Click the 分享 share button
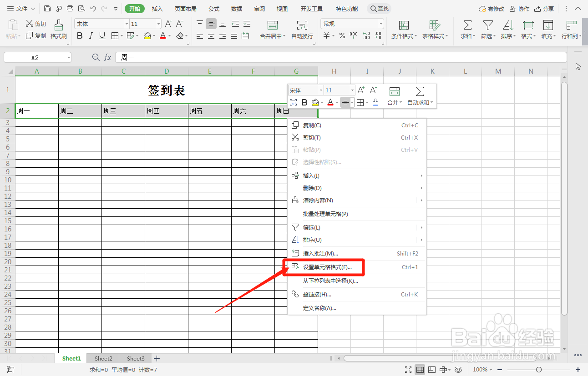Viewport: 588px width, 376px height. (x=545, y=9)
